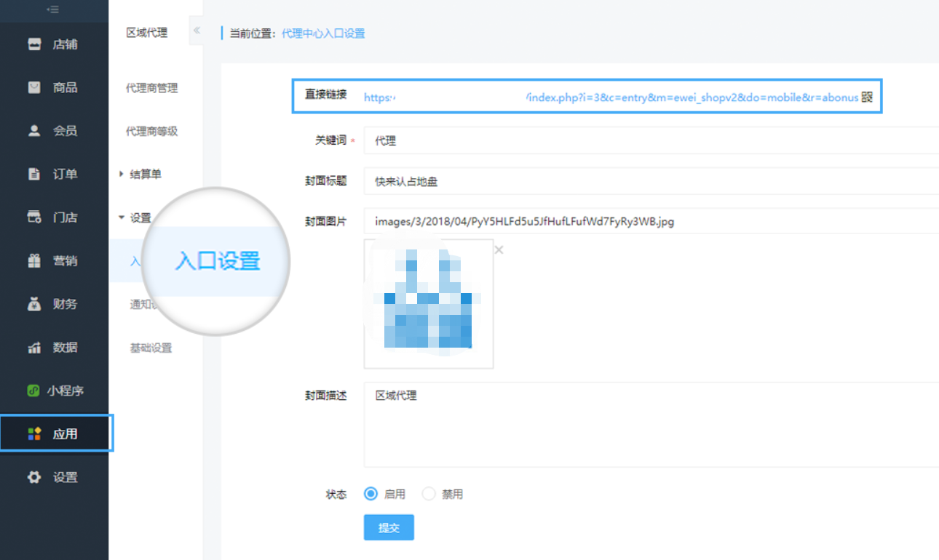Click the 封面描述 textarea
Viewport: 939px width, 560px height.
tap(651, 425)
